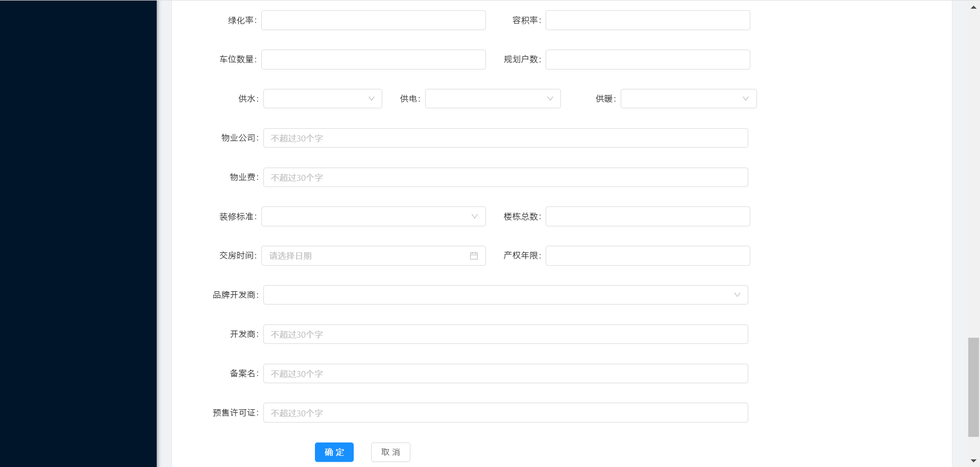Click the 品牌开发商 label
Viewport: 980px width, 467px height.
235,295
